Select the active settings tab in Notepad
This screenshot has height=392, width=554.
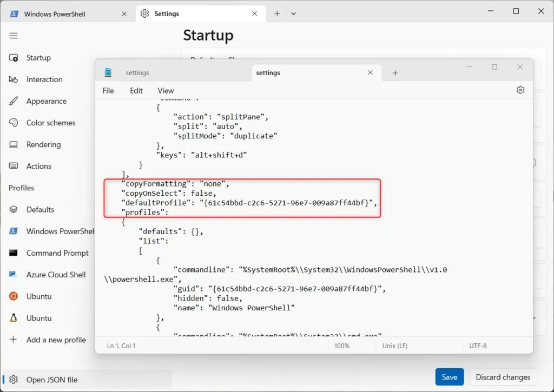316,73
